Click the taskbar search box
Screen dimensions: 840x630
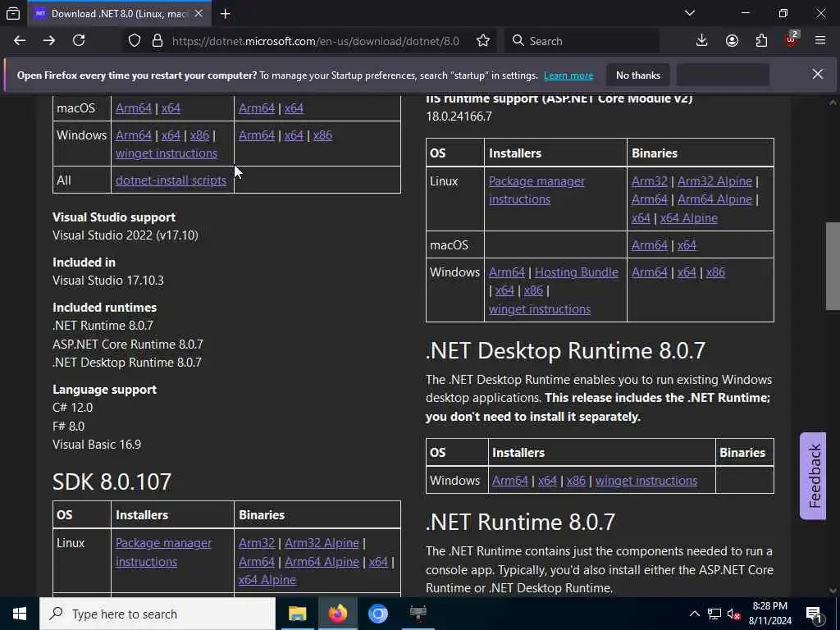(157, 614)
